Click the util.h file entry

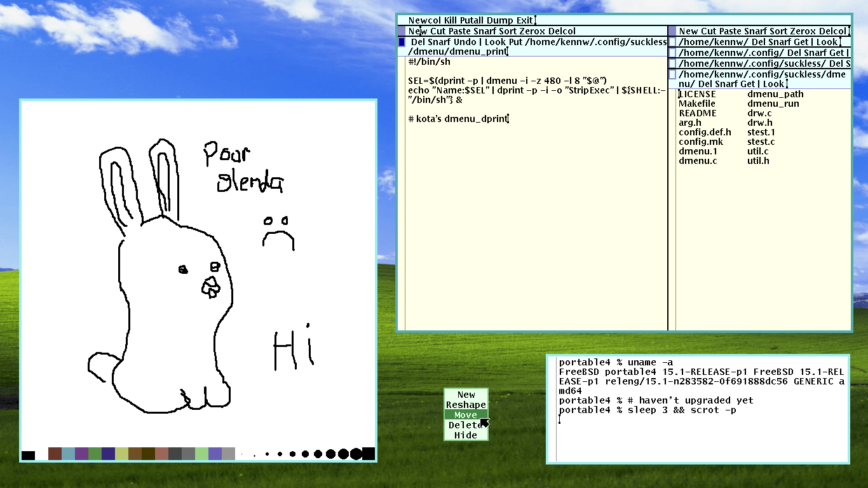(x=758, y=161)
